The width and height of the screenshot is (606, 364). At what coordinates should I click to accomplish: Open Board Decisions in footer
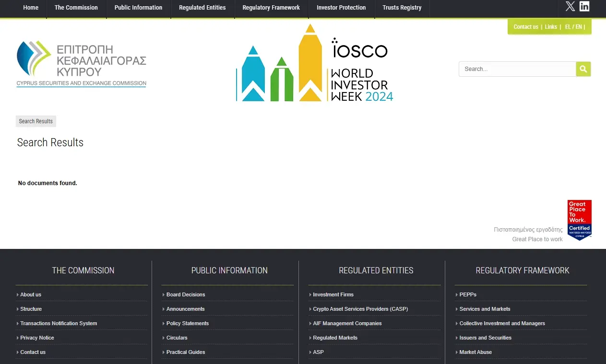[186, 294]
